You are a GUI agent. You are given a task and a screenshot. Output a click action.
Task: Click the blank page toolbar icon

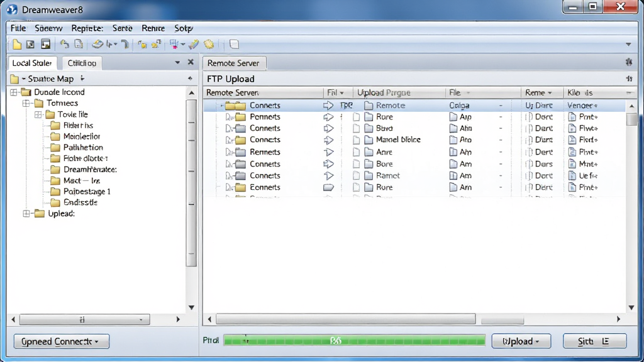(234, 45)
